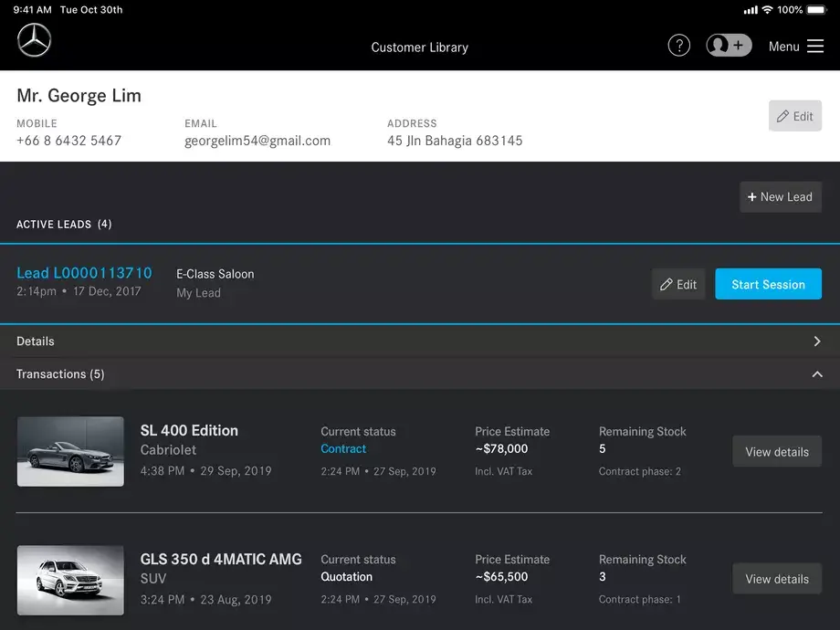Tap the Customer Library title

[x=419, y=47]
